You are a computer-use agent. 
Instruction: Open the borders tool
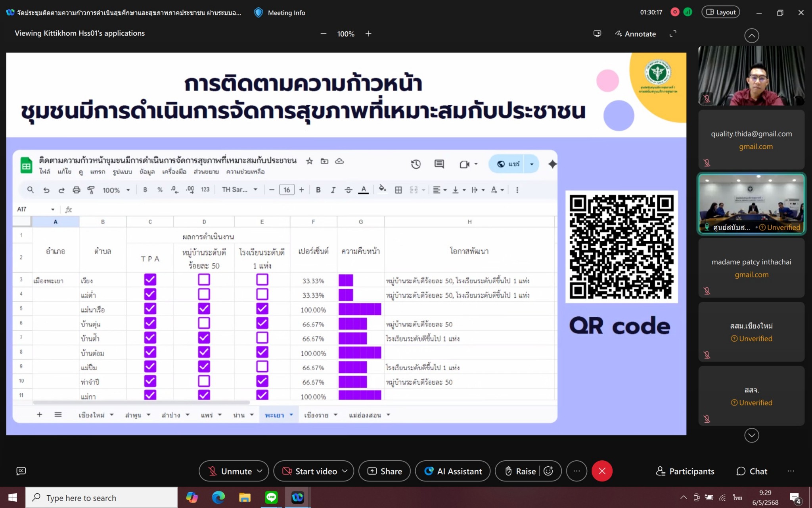398,190
